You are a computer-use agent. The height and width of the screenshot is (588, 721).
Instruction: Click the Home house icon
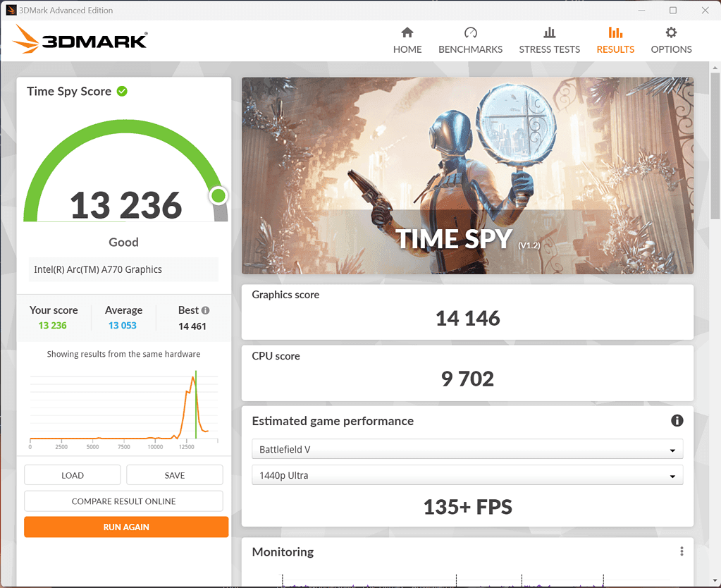click(407, 32)
